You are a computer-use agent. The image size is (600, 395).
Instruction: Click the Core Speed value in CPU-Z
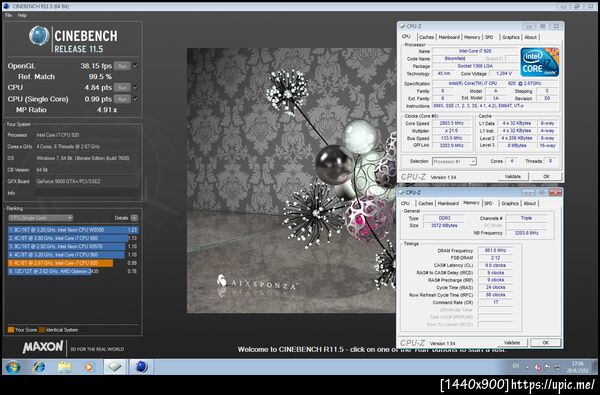click(452, 123)
